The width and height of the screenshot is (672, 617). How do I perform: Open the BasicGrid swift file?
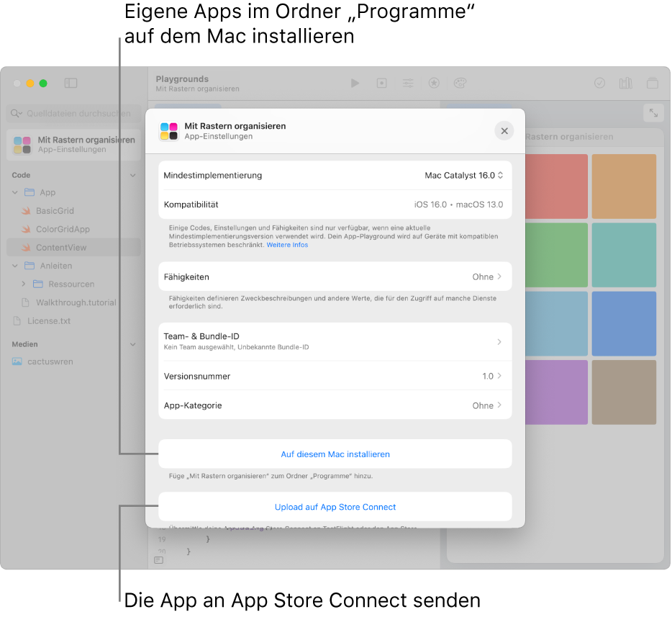(55, 211)
